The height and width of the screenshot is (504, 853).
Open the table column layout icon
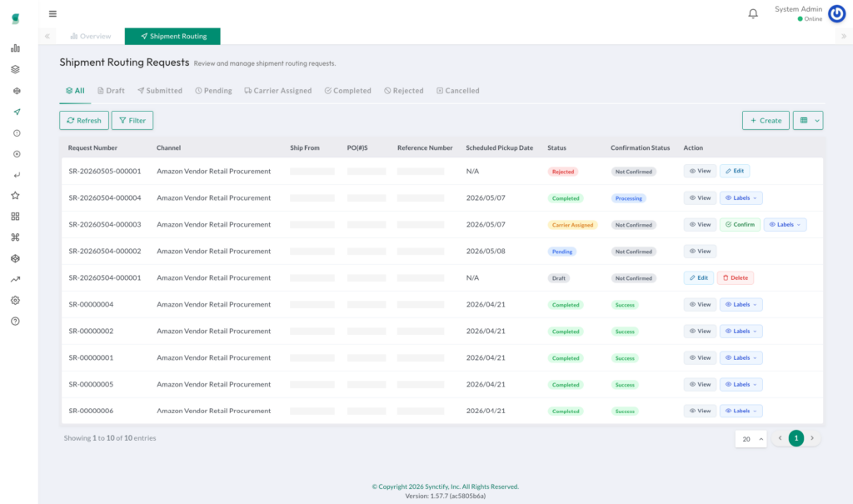click(804, 120)
